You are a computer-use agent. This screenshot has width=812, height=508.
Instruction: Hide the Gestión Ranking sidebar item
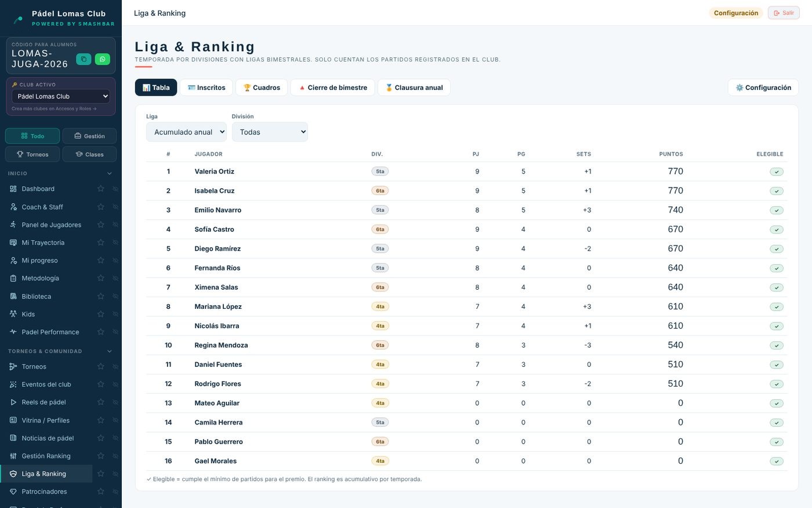click(115, 456)
